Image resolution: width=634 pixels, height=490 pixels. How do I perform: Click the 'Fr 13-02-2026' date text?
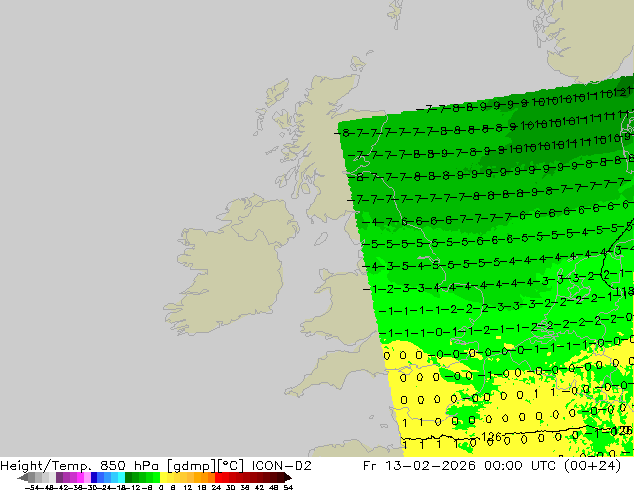pos(419,466)
